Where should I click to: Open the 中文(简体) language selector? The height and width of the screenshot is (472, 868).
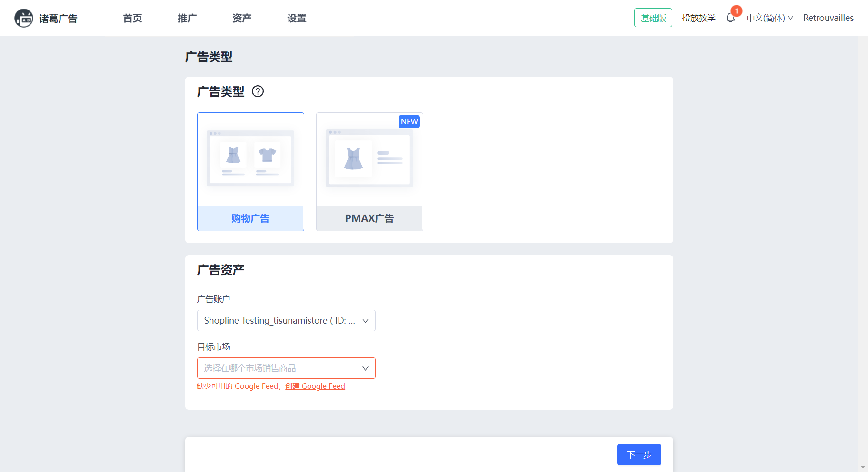point(769,18)
